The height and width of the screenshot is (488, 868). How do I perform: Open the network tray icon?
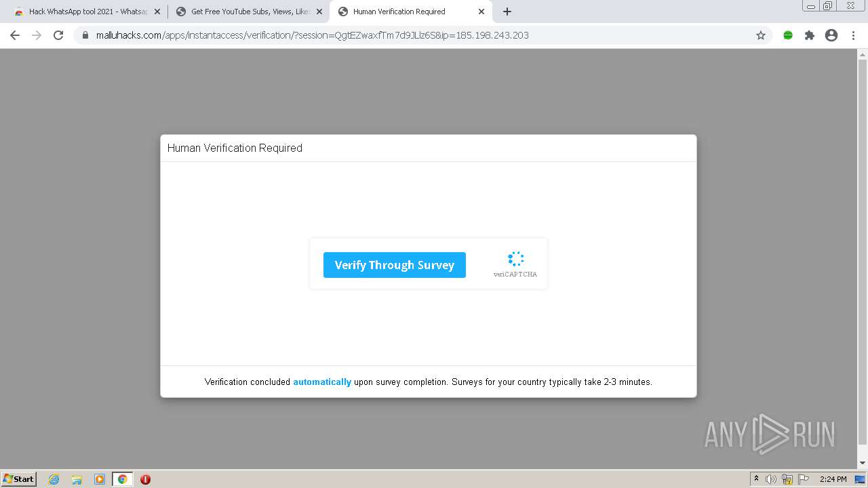pos(787,479)
